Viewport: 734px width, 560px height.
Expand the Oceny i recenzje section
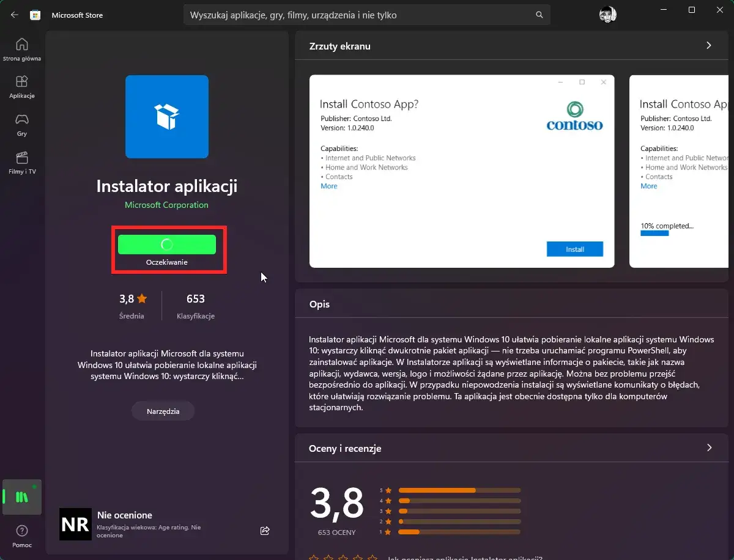click(708, 448)
